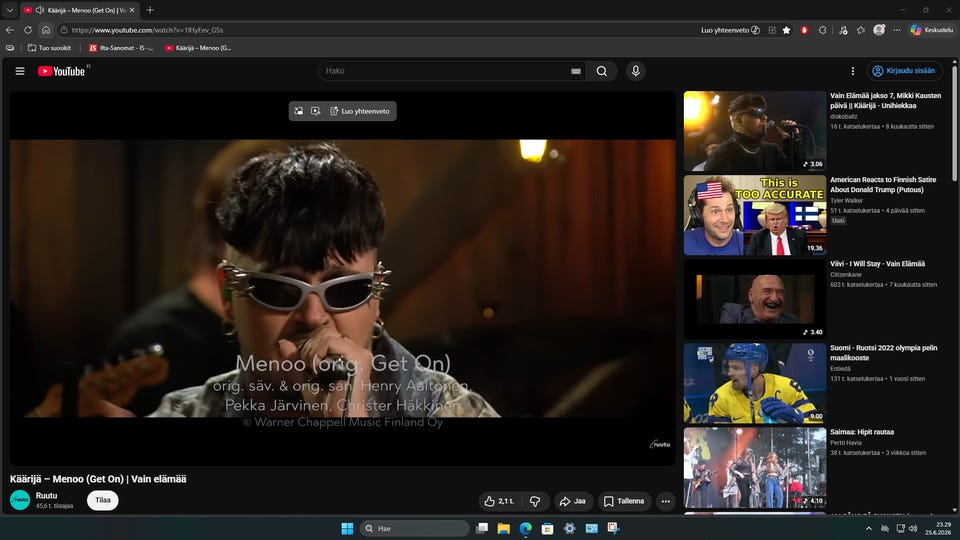This screenshot has height=540, width=960.
Task: Subscribe using the Tilaa button
Action: coord(102,500)
